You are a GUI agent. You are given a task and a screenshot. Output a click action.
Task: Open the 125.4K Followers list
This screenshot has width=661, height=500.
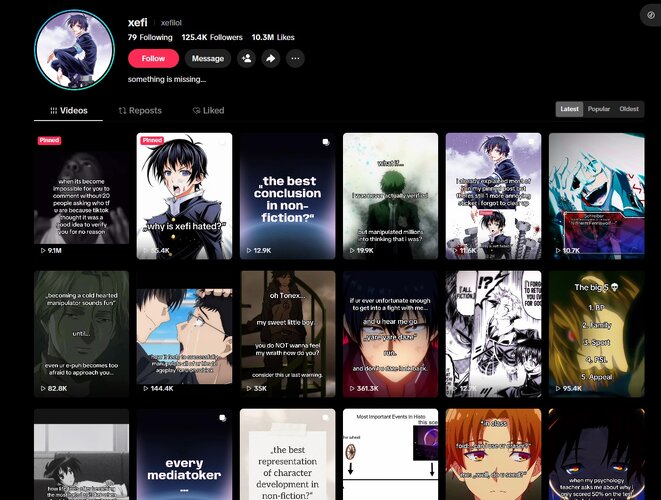pyautogui.click(x=212, y=38)
